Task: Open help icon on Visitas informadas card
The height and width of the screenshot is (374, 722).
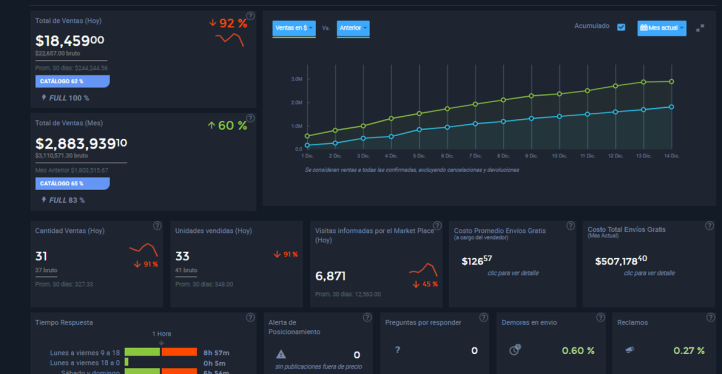Action: (437, 226)
